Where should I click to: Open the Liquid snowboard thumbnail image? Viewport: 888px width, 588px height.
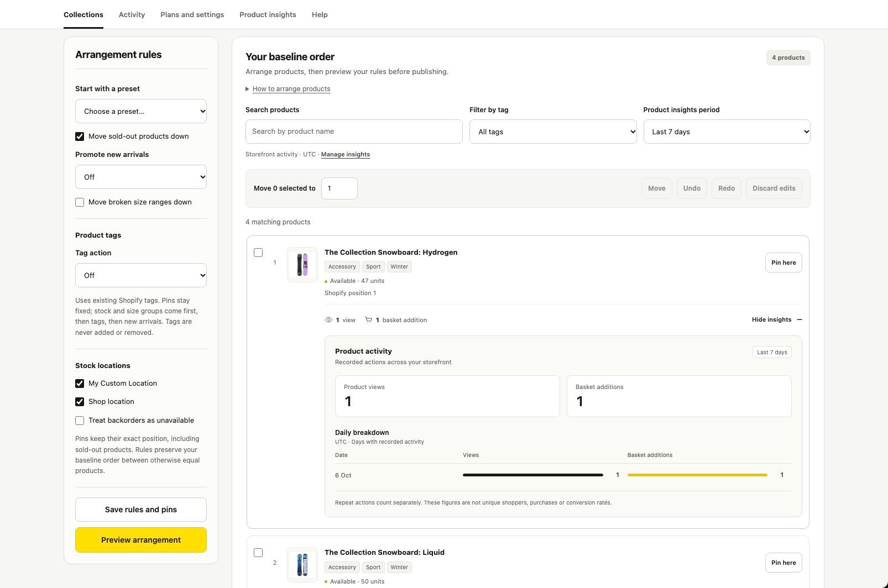point(302,565)
